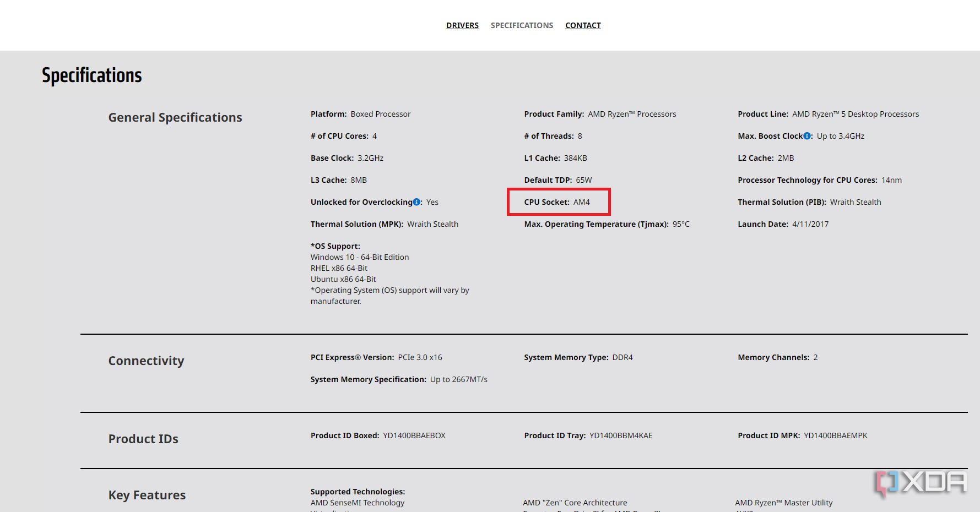The image size is (980, 512).
Task: Select 'AMD SenseMI Technology' feature text
Action: tap(358, 503)
